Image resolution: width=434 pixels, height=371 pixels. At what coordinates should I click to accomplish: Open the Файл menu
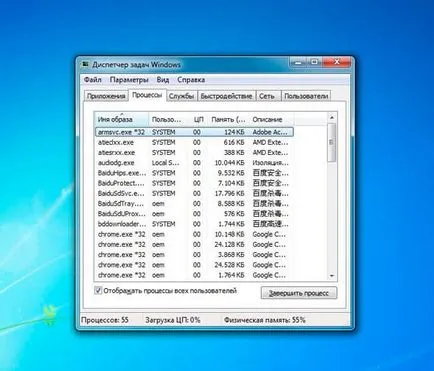(x=93, y=80)
